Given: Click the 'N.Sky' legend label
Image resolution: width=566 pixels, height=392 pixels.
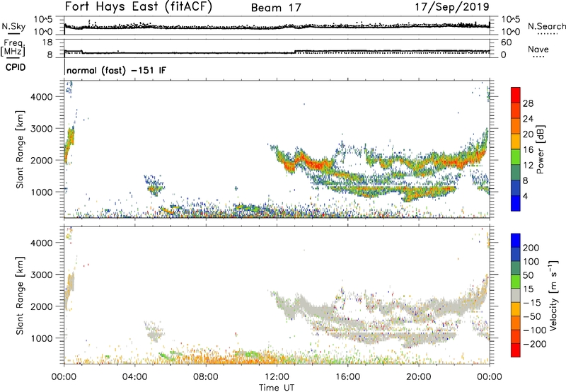Looking at the screenshot, I should pyautogui.click(x=13, y=26).
